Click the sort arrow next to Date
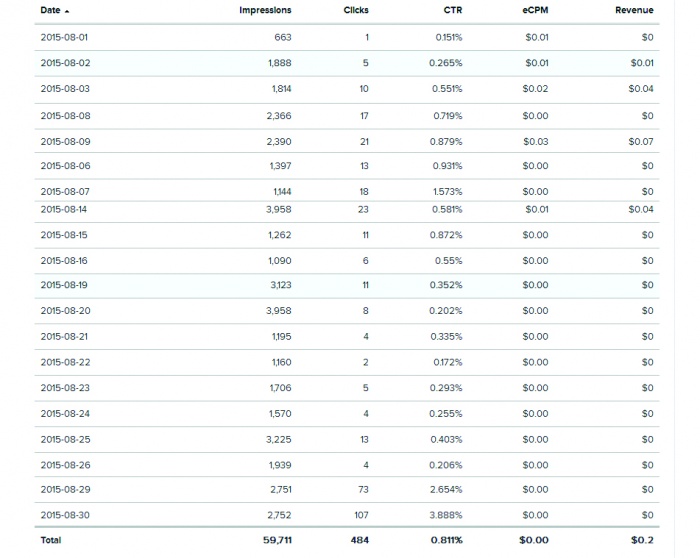 click(x=67, y=11)
